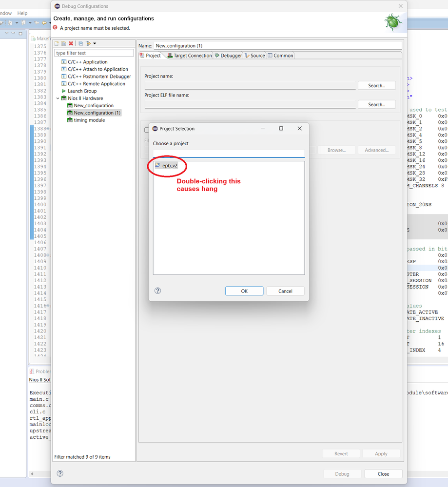
Task: Toggle fold marker at line 1388
Action: 48,129
